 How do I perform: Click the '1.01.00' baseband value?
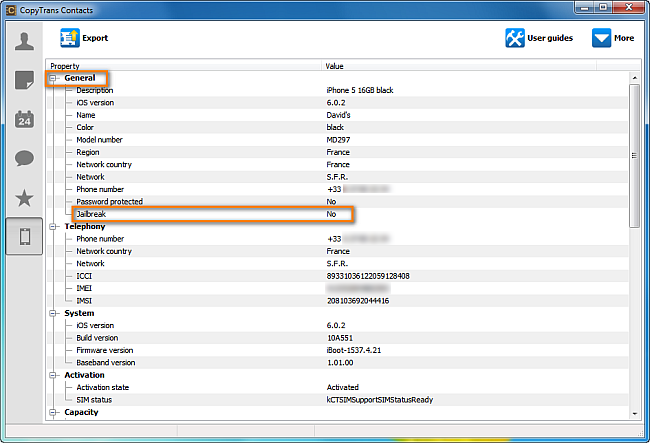tap(340, 363)
